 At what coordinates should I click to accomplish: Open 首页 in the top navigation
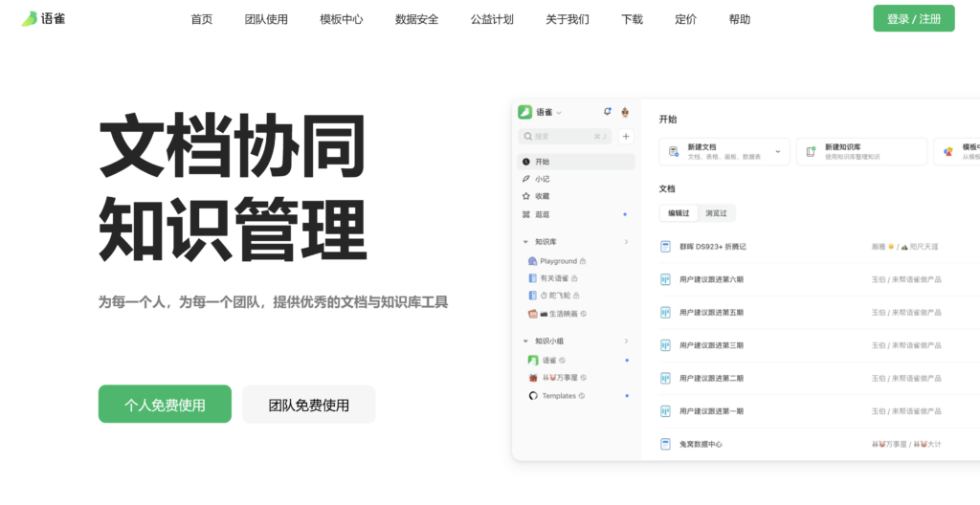click(x=202, y=19)
